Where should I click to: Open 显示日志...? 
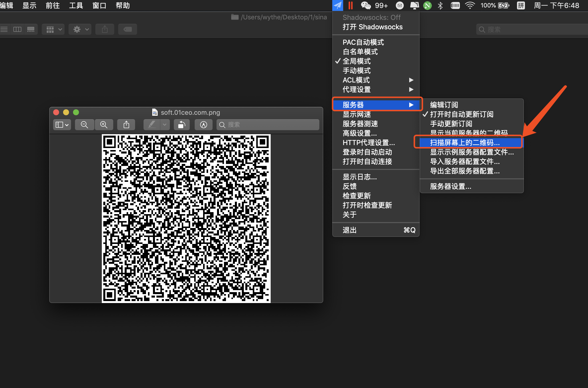[376, 177]
